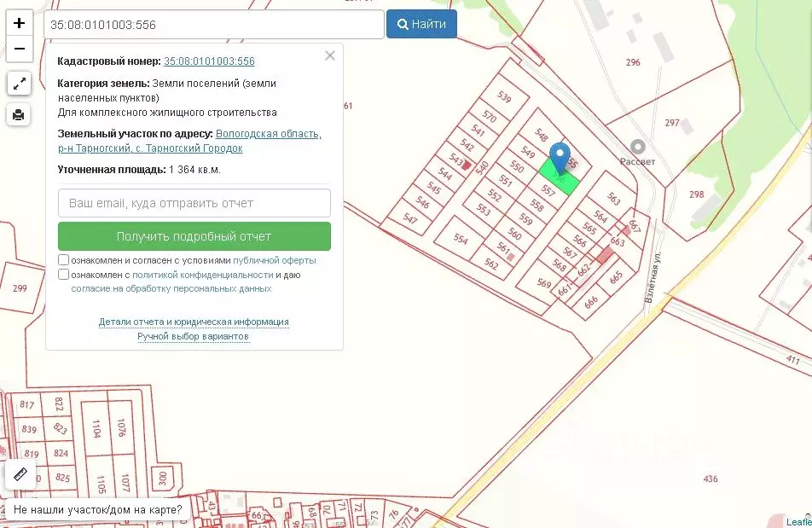
Task: Select parcel 570 on the map
Action: tap(490, 116)
